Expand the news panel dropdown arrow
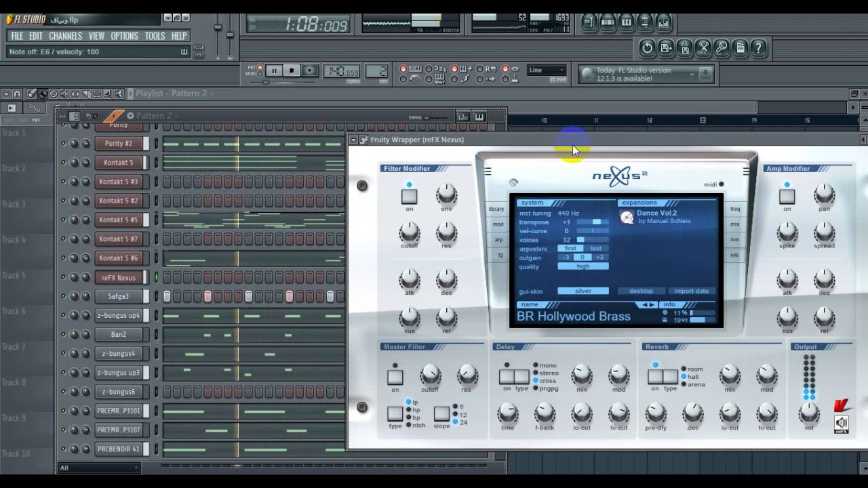 click(692, 74)
